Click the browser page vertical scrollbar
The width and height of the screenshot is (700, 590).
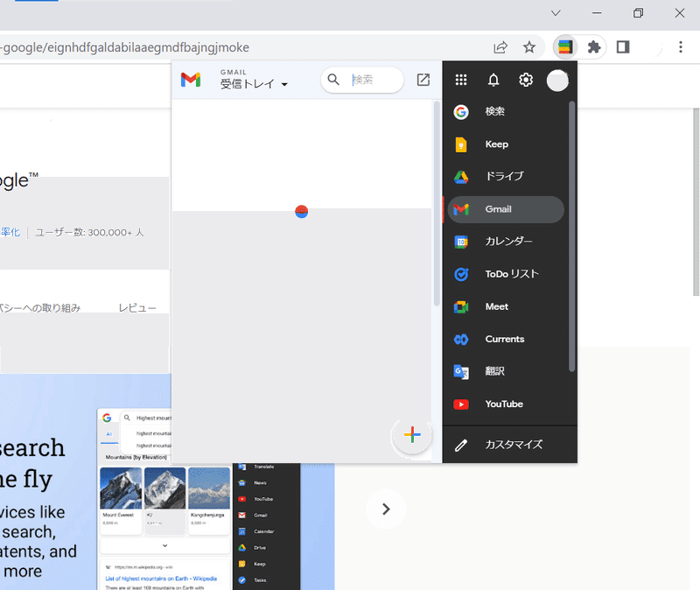[696, 202]
